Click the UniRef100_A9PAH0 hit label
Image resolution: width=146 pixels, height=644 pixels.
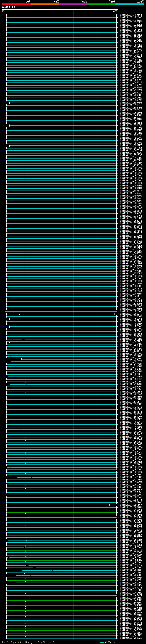pyautogui.click(x=131, y=60)
